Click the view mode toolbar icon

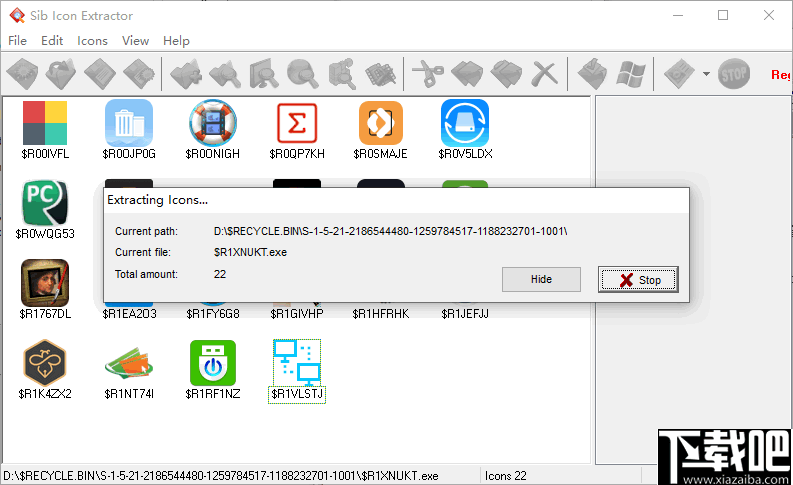[x=679, y=74]
